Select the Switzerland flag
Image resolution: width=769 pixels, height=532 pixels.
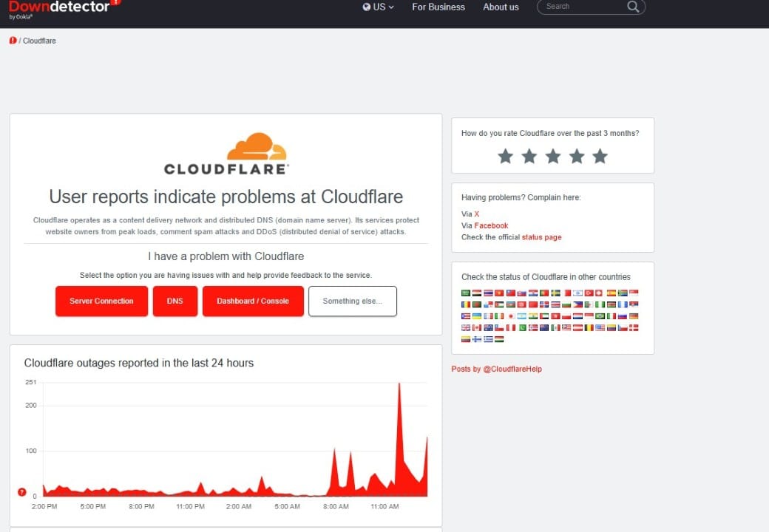click(x=599, y=293)
